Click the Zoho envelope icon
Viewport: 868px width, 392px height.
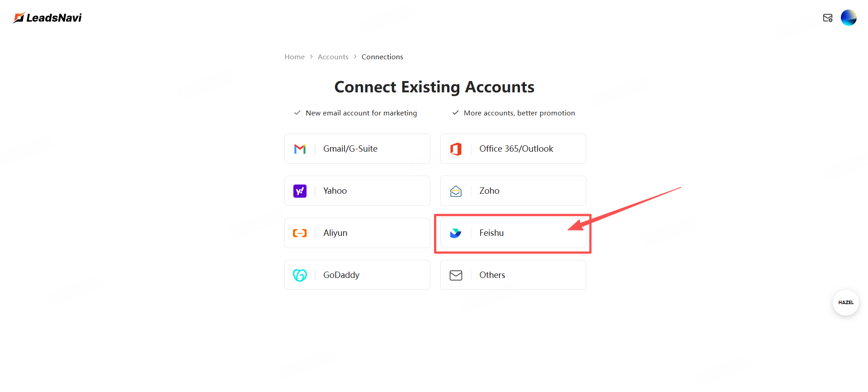click(x=456, y=191)
